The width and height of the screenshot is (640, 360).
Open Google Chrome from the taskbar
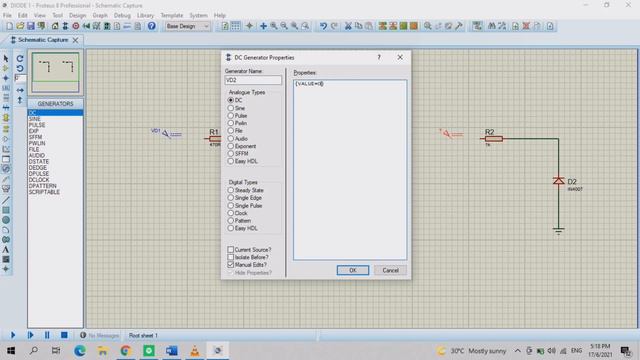click(x=126, y=351)
